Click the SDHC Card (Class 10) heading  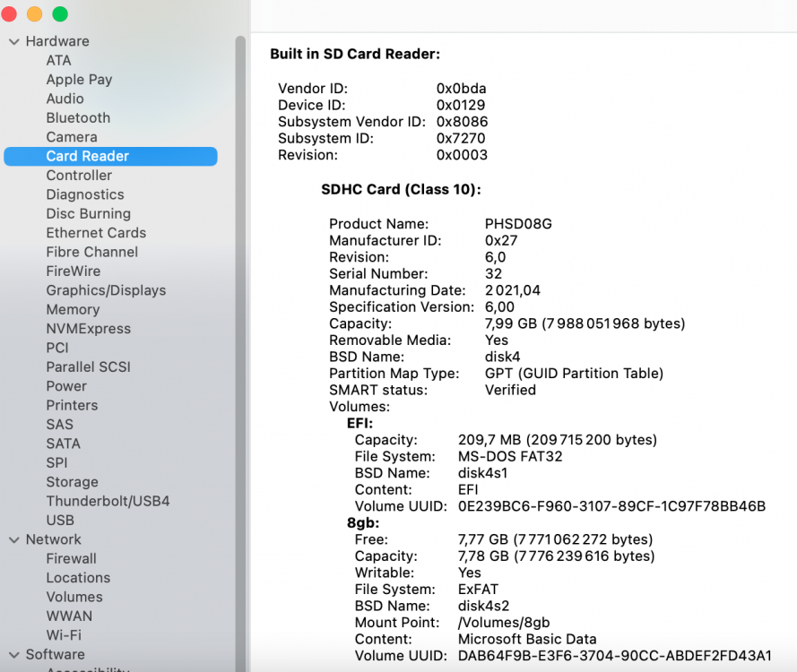point(401,189)
